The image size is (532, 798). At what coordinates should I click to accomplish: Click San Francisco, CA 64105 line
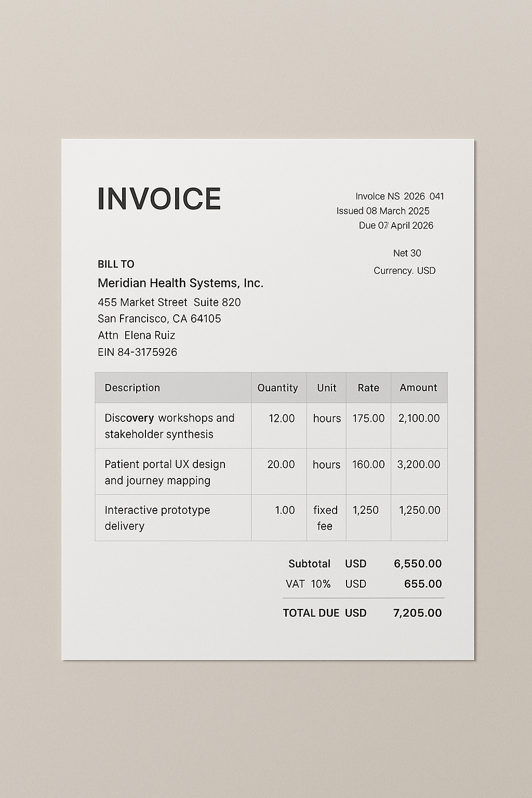(x=159, y=318)
